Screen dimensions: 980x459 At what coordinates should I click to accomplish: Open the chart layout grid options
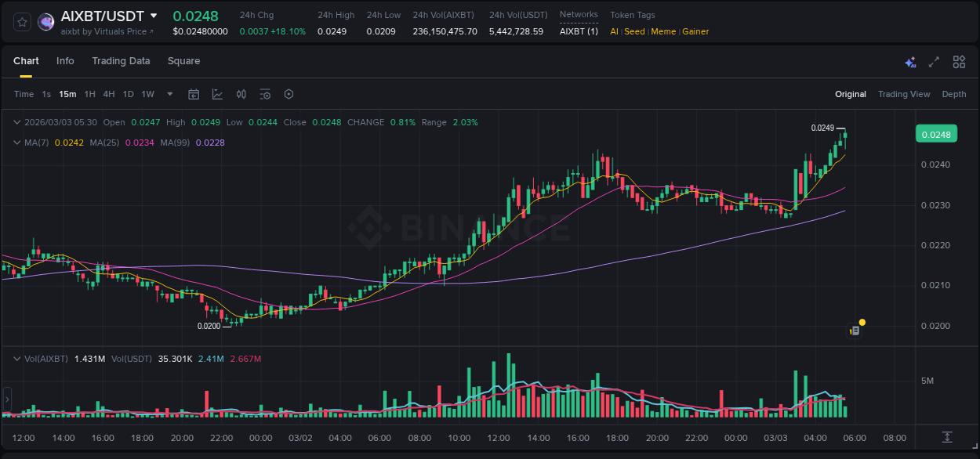pos(959,61)
